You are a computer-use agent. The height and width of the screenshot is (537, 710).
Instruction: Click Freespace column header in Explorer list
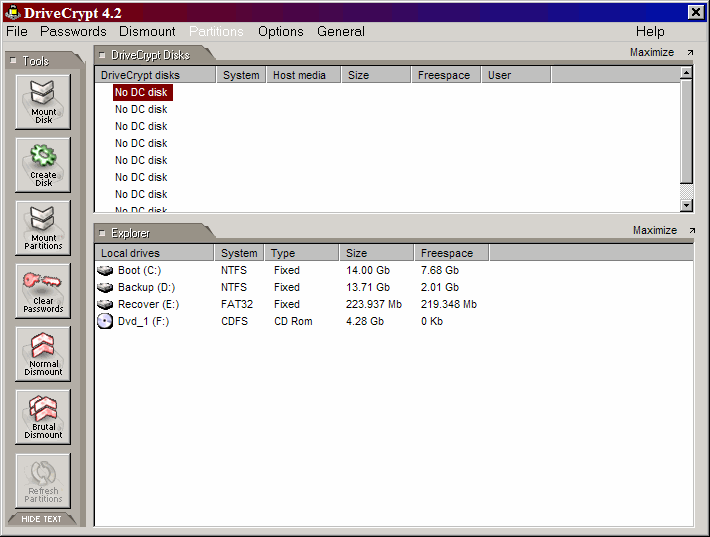(x=452, y=253)
